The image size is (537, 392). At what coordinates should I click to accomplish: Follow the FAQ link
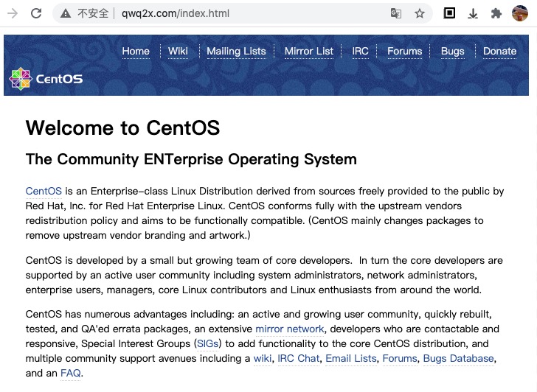tap(71, 373)
